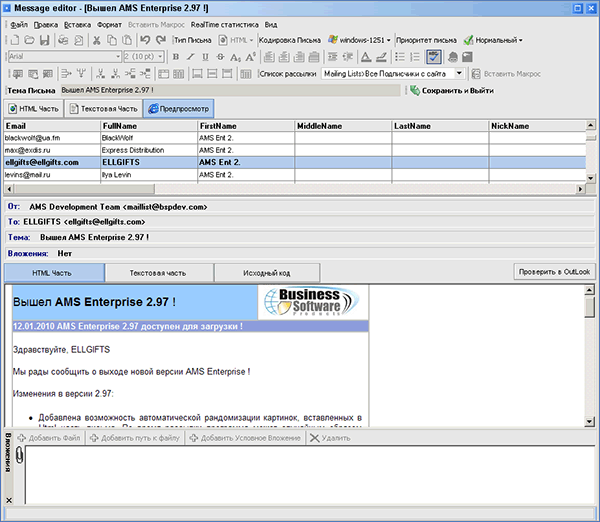Viewport: 600px width, 522px height.
Task: Decrease the paragraph indent
Action: coord(347,57)
